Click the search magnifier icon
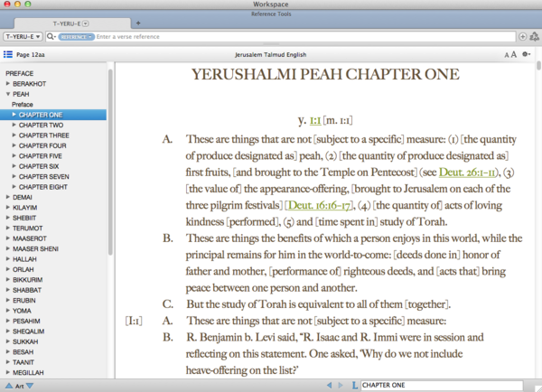 point(51,36)
